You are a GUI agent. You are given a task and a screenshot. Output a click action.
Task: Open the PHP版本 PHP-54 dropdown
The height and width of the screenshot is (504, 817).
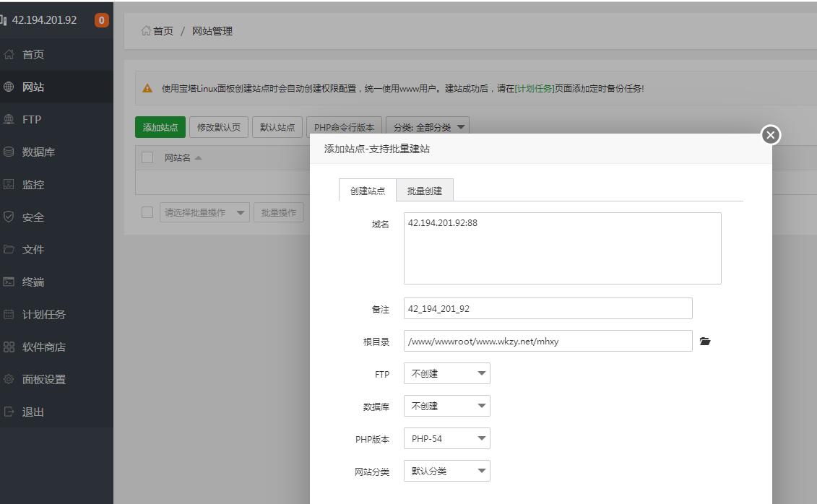446,439
